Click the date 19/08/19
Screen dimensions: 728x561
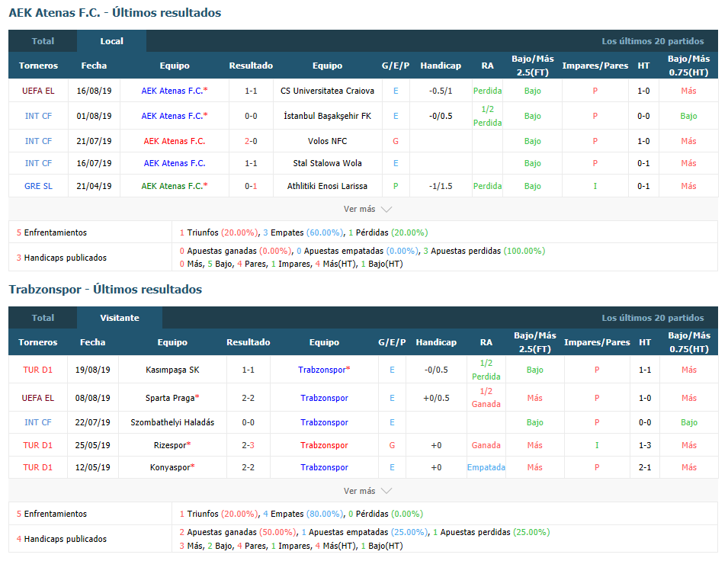[92, 370]
